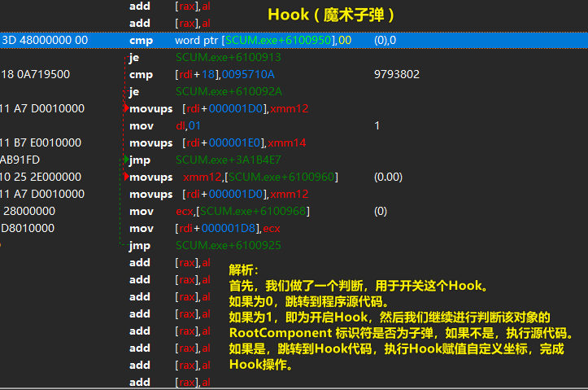Click the bytes 18 0A719500
This screenshot has width=588, height=390.
point(35,74)
